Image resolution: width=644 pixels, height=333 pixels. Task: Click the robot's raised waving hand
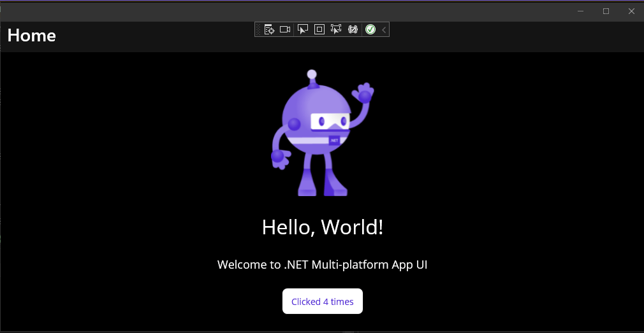point(364,94)
